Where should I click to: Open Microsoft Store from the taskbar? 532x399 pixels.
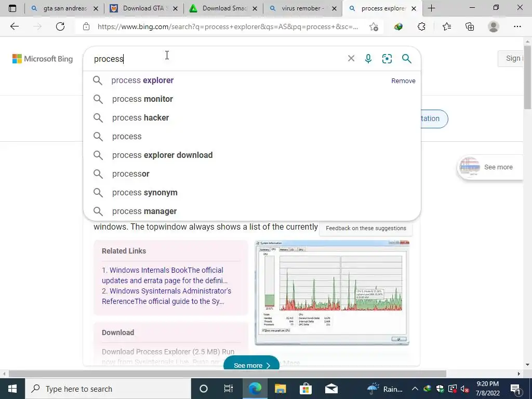(305, 389)
